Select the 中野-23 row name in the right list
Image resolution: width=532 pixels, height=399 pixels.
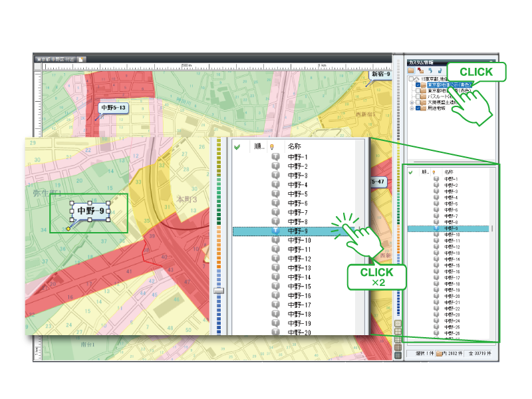[452, 315]
